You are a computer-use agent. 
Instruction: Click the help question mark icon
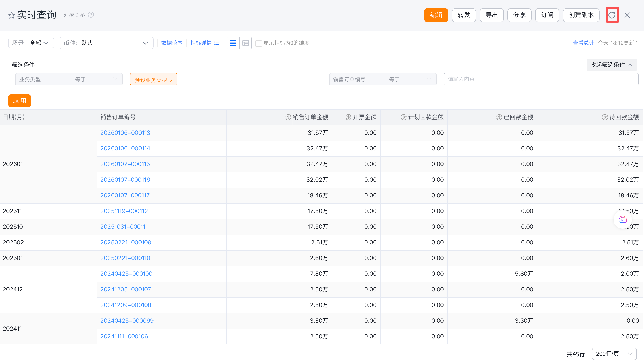(91, 15)
